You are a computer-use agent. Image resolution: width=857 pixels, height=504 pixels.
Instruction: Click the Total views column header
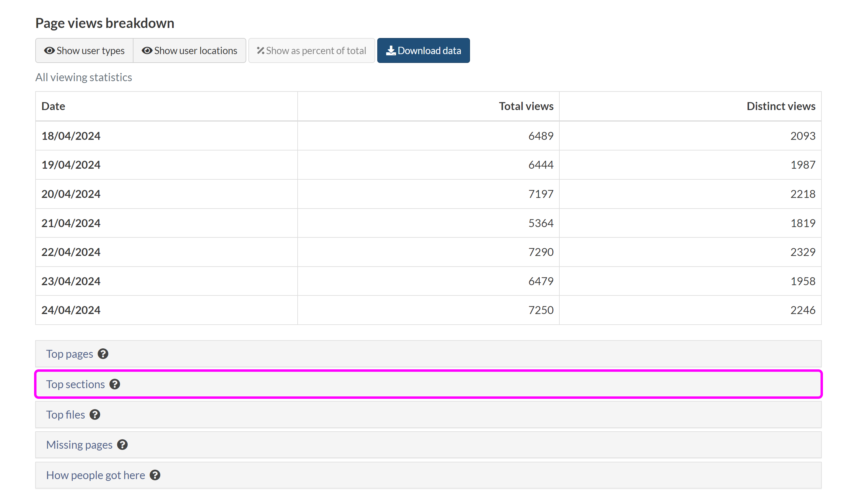click(x=526, y=106)
